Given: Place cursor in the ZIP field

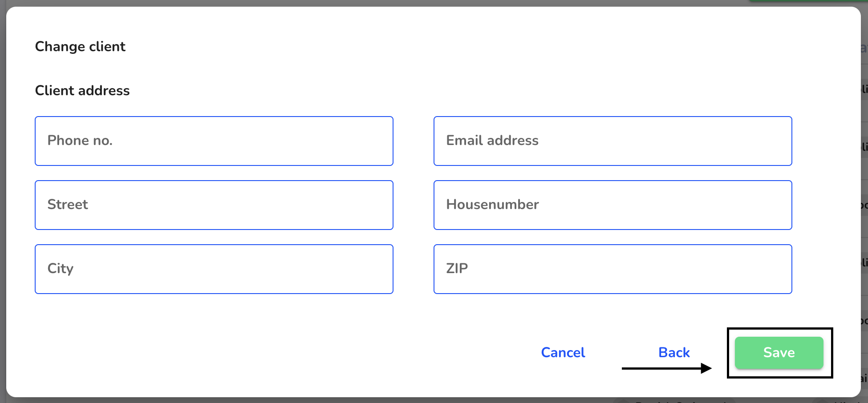Looking at the screenshot, I should [613, 269].
